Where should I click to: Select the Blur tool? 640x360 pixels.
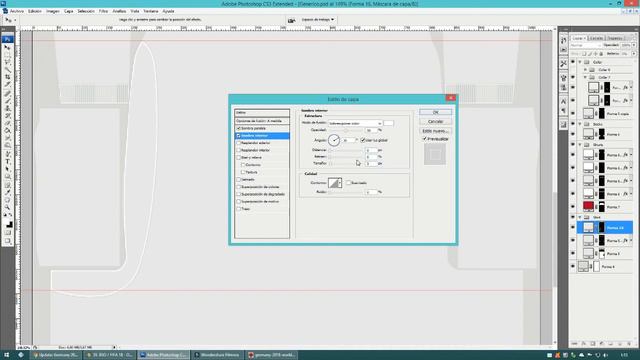[7, 138]
